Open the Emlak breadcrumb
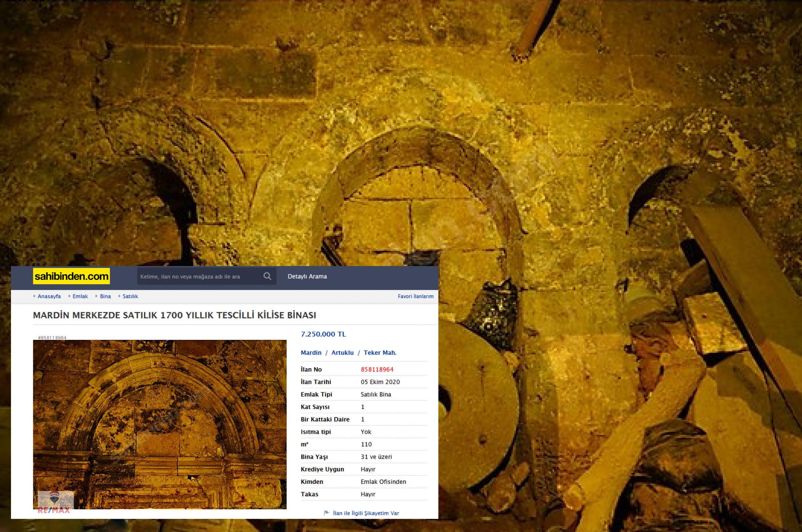This screenshot has height=532, width=802. pos(80,296)
